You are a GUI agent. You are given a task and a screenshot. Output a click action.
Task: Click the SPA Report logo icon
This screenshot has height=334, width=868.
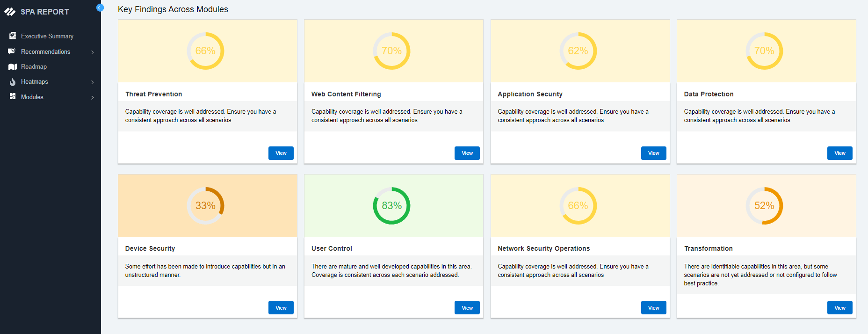(x=10, y=12)
